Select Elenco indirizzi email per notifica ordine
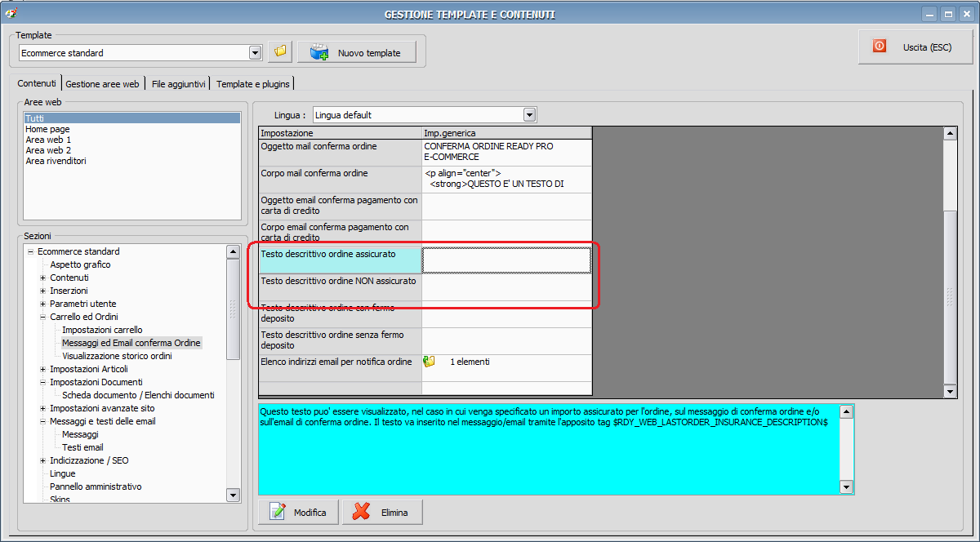Viewport: 980px width, 542px height. (x=341, y=367)
